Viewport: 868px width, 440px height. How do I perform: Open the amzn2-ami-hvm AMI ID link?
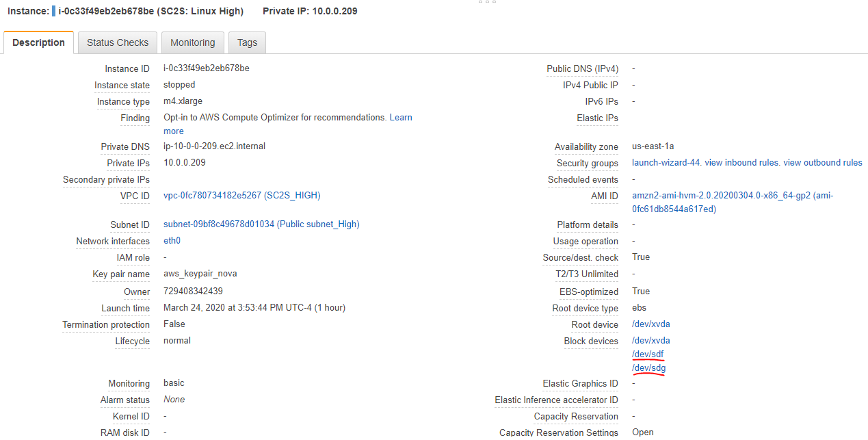tap(733, 203)
